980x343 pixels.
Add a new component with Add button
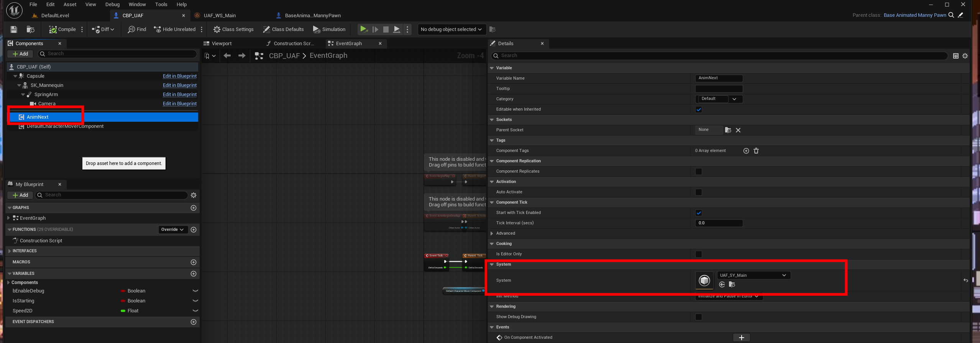pos(20,54)
